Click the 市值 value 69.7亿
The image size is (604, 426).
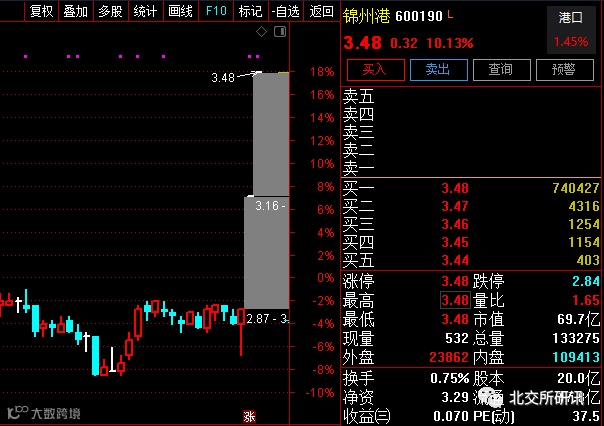[579, 319]
